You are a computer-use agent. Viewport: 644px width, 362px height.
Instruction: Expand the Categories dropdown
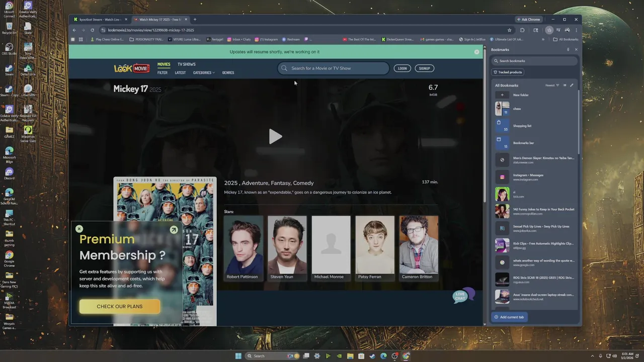204,73
